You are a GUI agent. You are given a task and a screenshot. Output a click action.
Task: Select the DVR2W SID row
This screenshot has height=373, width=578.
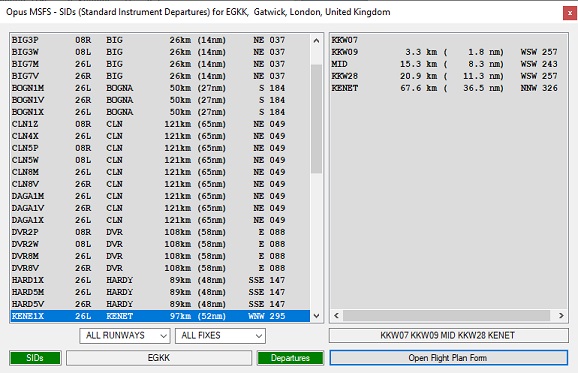tap(160, 244)
